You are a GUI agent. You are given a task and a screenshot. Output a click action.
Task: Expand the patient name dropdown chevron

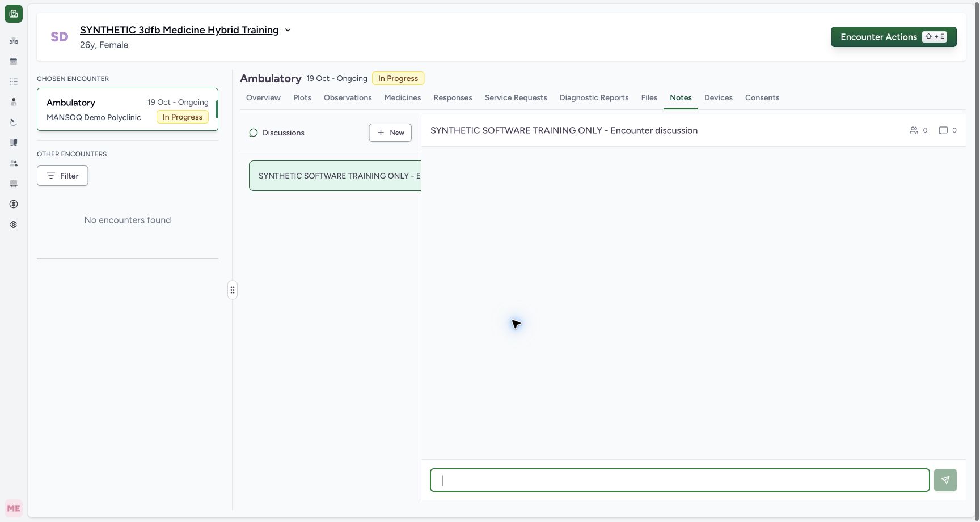pyautogui.click(x=288, y=30)
